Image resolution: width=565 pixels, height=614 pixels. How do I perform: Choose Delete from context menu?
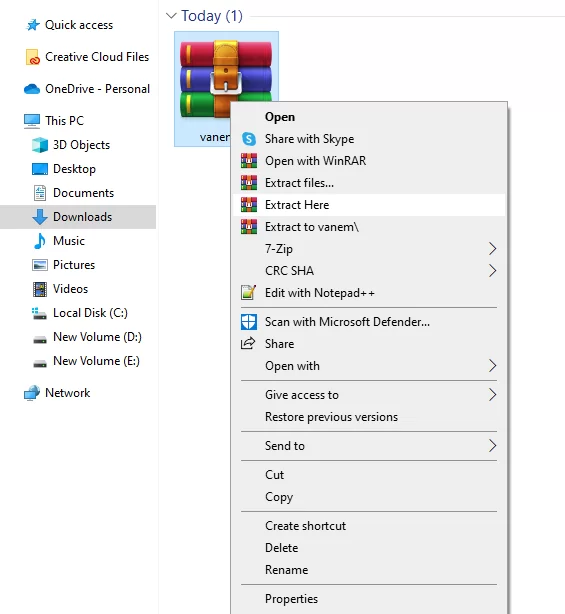click(x=369, y=548)
